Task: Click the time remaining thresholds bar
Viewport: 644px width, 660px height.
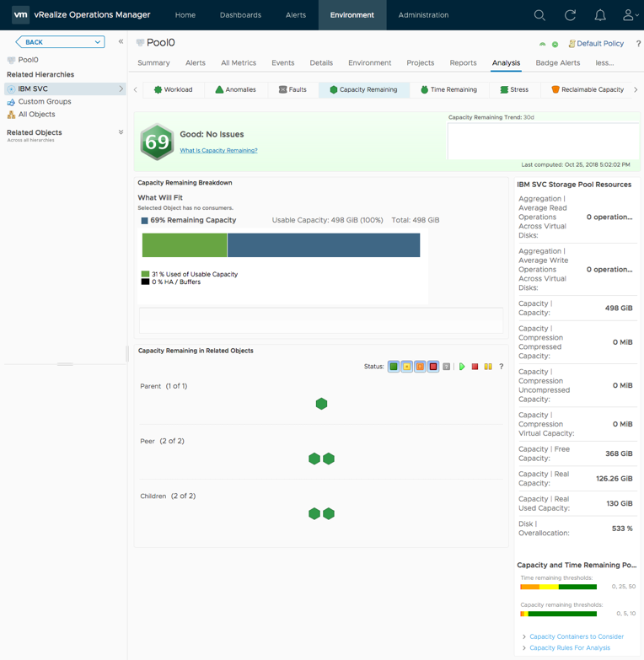Action: 558,587
